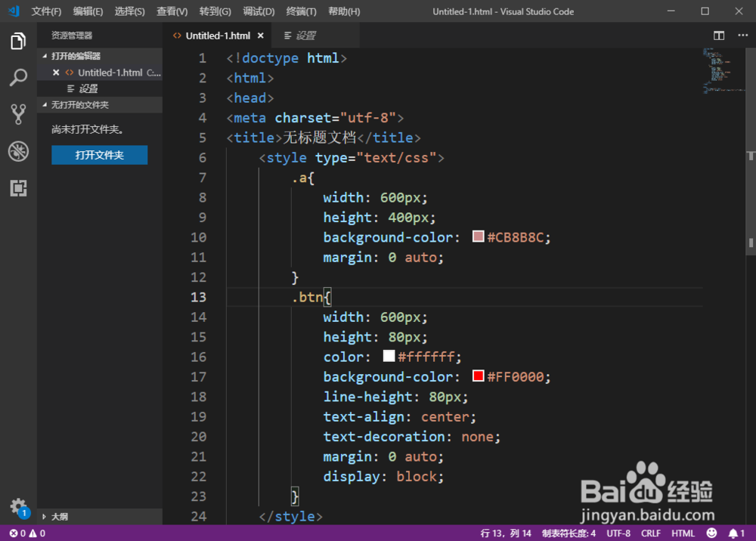Change CRLF line ending in status bar
756x541 pixels.
[650, 533]
